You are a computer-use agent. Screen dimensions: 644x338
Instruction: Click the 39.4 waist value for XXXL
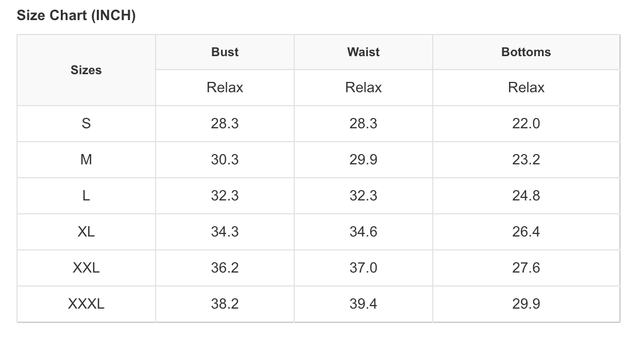click(x=363, y=304)
